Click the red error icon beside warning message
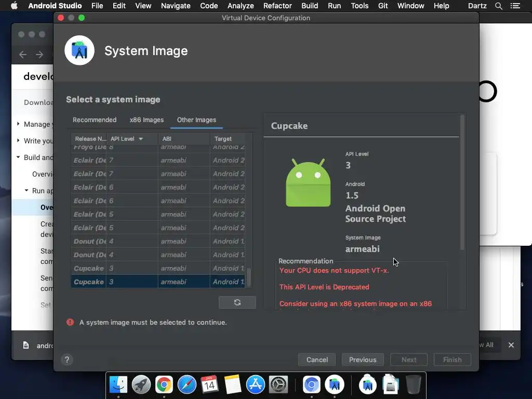This screenshot has height=399, width=532. [x=70, y=322]
